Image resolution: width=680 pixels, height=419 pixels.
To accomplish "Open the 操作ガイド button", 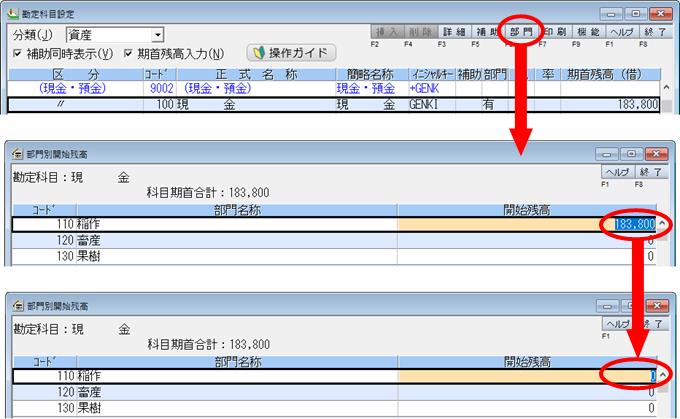I will pos(291,53).
